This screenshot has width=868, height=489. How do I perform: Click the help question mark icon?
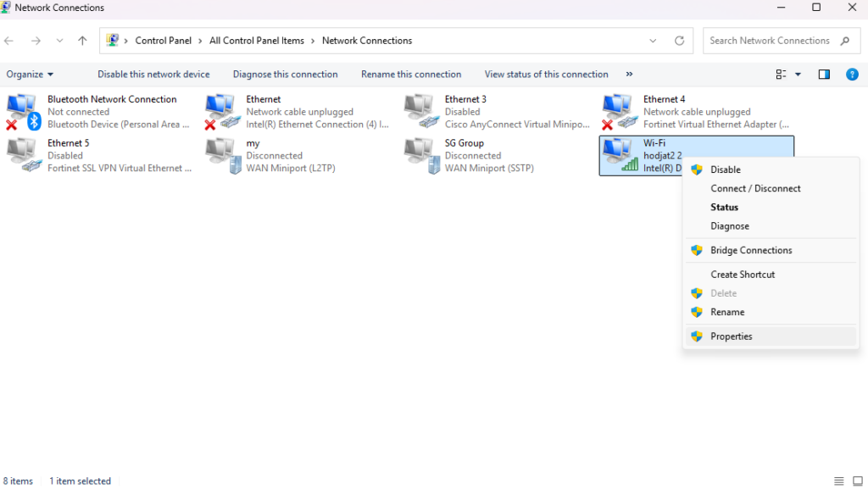click(x=853, y=75)
